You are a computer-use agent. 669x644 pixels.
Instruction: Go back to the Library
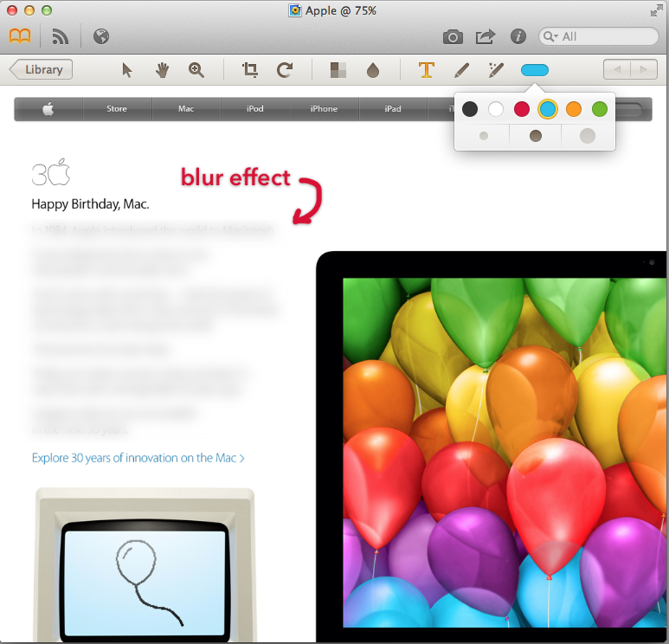click(x=41, y=70)
